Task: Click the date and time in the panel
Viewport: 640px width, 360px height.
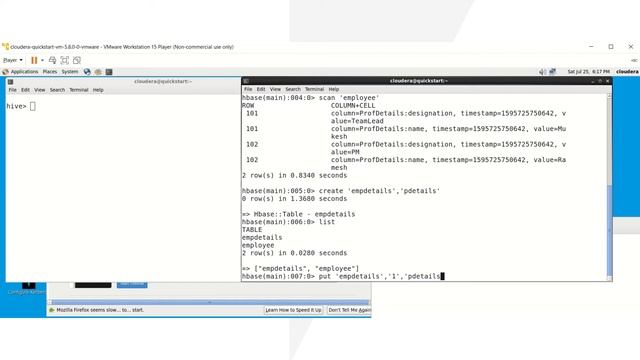Action: (x=589, y=71)
